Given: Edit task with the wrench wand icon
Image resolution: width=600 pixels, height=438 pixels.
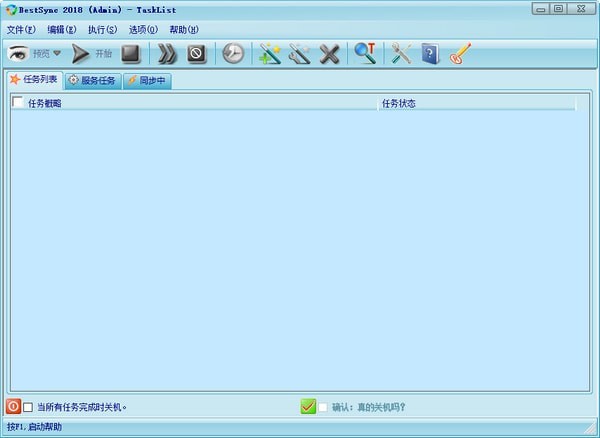Looking at the screenshot, I should tap(300, 54).
